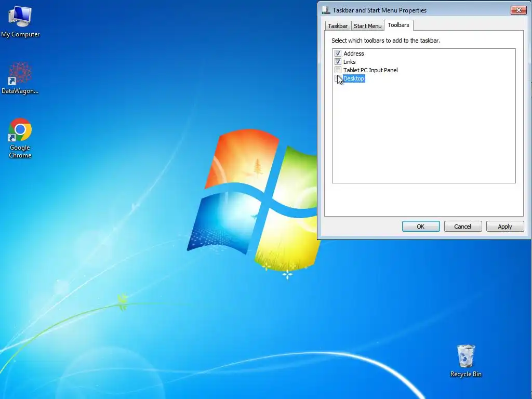This screenshot has height=399, width=532.
Task: Select the Address list entry label
Action: 353,54
